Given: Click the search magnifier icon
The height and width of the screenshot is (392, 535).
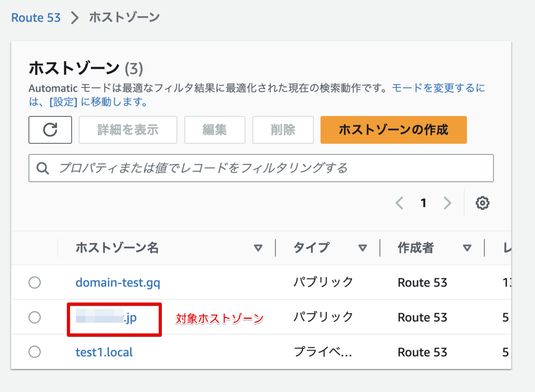Looking at the screenshot, I should (43, 168).
